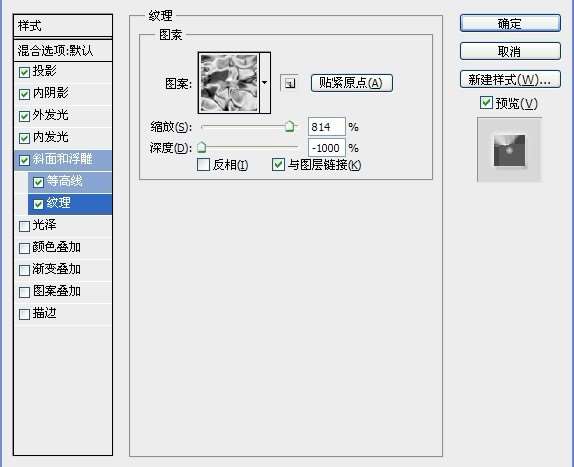Click the 确定 OK button
This screenshot has width=574, height=467.
(x=510, y=23)
